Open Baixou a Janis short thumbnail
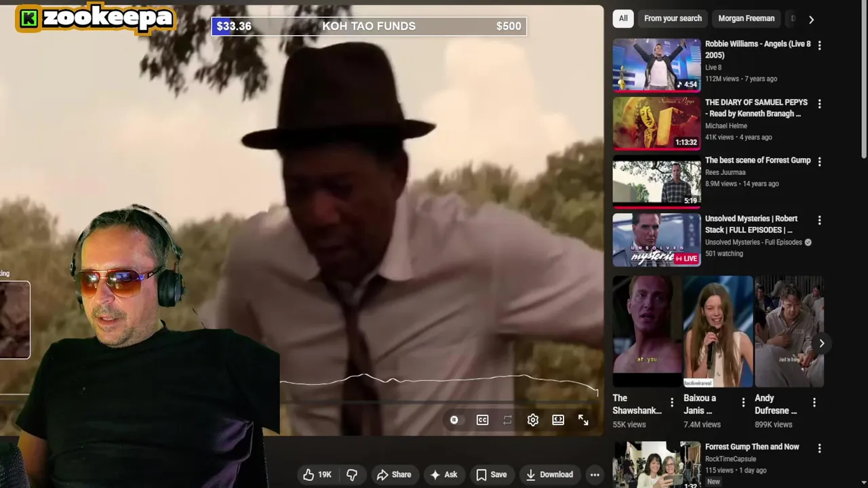868x488 pixels. tap(717, 331)
